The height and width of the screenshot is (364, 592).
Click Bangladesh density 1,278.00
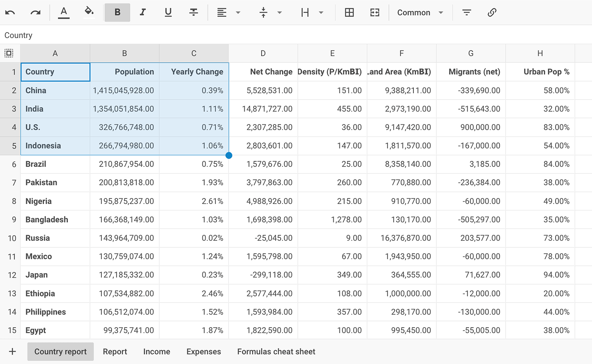(332, 220)
